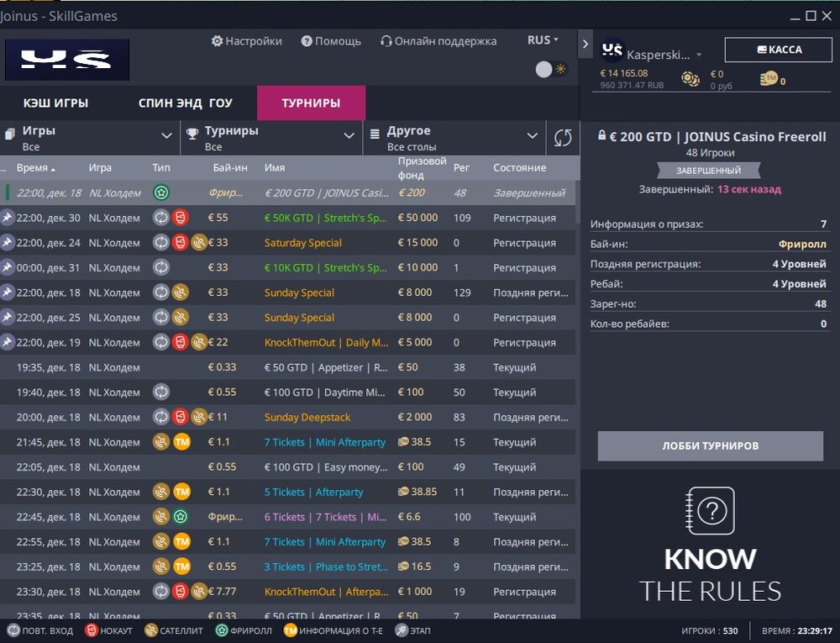Click САТЕЛЛИТ legend icon
Viewport: 840px width, 643px height.
(x=151, y=630)
